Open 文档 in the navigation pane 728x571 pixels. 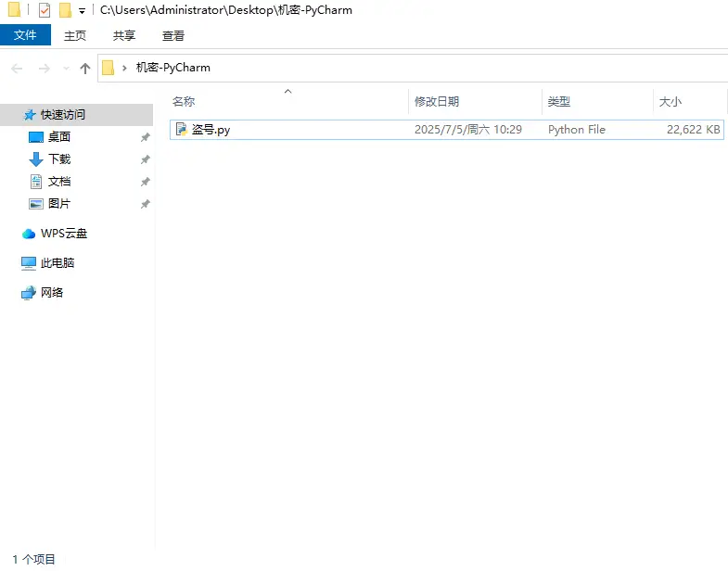tap(59, 182)
